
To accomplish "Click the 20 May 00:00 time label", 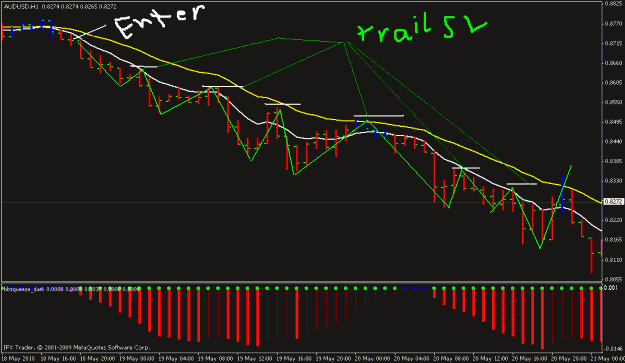I will [373, 358].
